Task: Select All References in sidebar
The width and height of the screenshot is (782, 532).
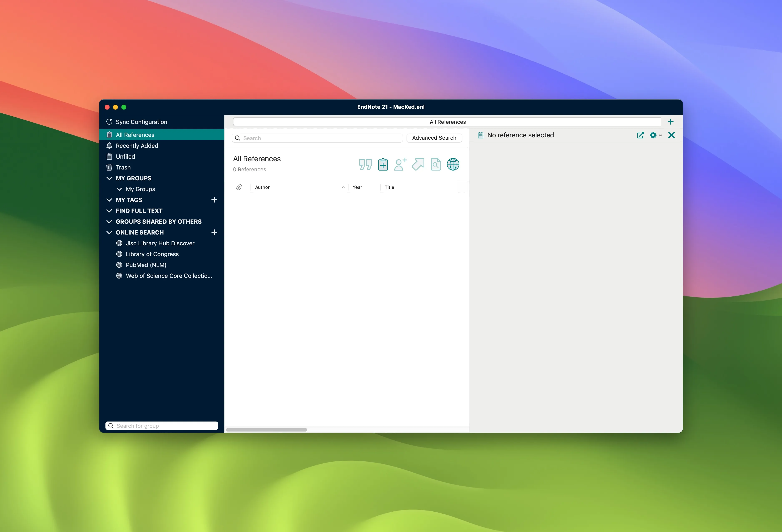Action: pos(162,135)
